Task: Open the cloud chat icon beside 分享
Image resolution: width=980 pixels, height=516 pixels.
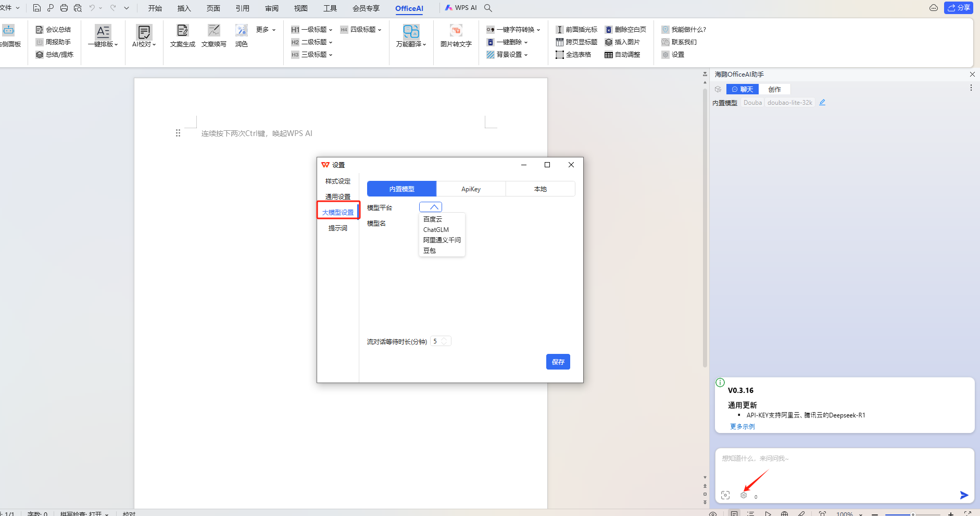Action: (x=934, y=8)
